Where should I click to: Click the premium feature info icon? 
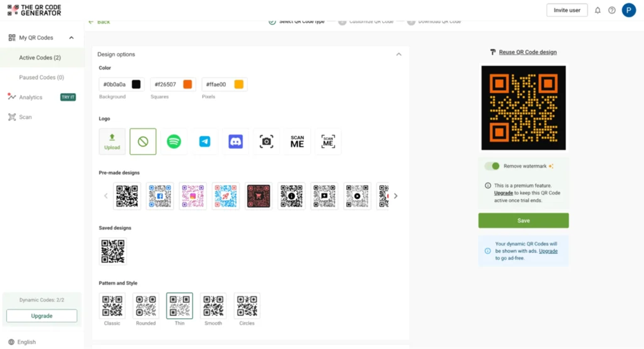pyautogui.click(x=488, y=185)
